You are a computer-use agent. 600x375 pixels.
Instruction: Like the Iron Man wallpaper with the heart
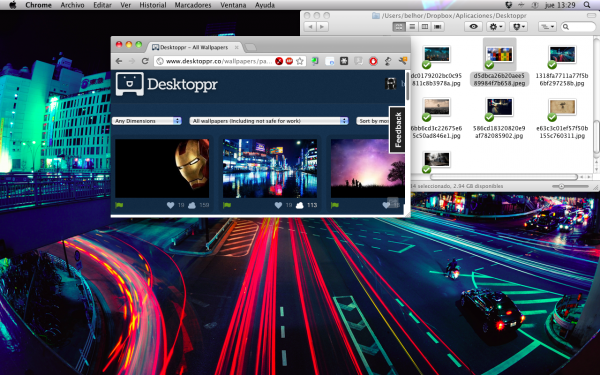[x=171, y=205]
